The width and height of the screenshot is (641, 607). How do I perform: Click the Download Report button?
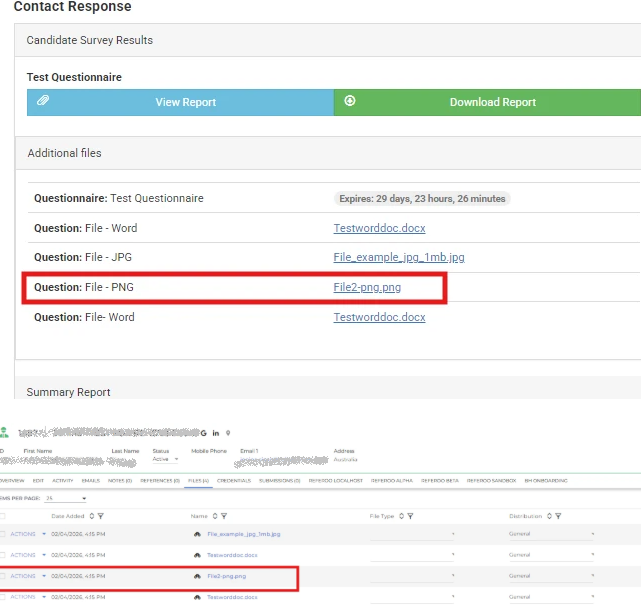(487, 102)
